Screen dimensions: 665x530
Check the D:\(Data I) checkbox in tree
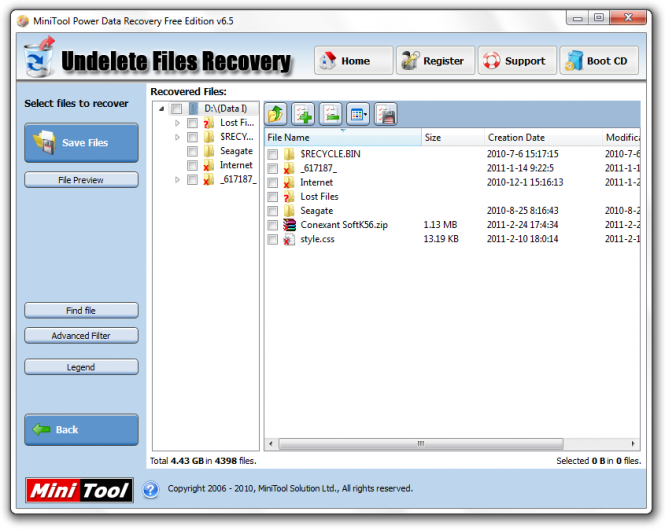(177, 109)
